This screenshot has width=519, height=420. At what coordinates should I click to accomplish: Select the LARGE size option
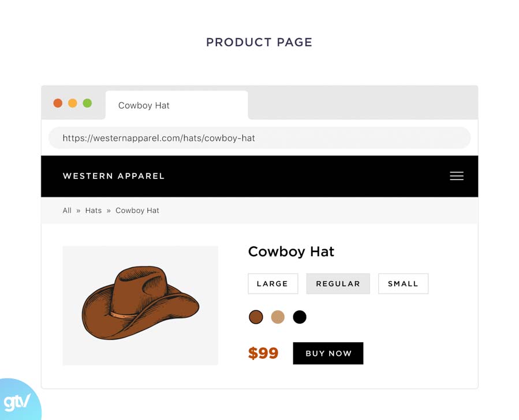tap(272, 283)
